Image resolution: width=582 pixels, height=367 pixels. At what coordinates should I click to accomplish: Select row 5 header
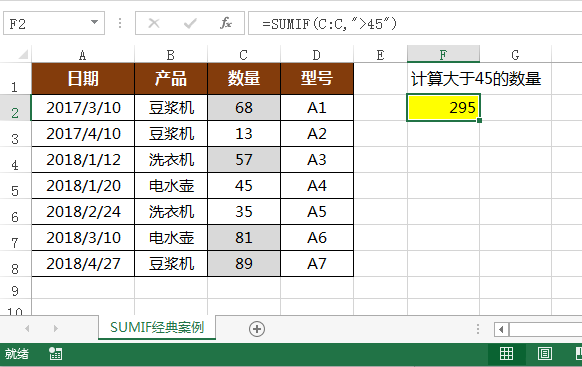pos(15,186)
